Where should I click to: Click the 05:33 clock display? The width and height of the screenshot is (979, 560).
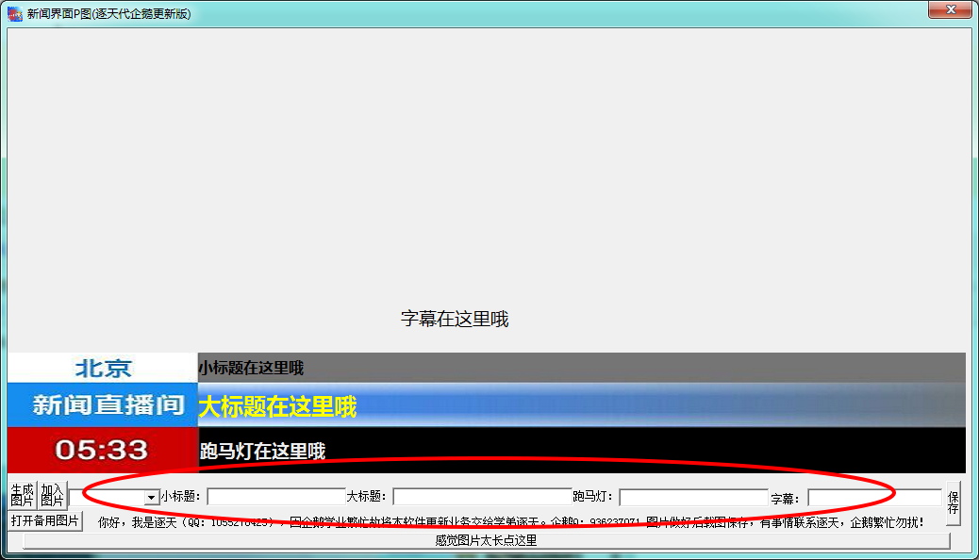pos(102,450)
